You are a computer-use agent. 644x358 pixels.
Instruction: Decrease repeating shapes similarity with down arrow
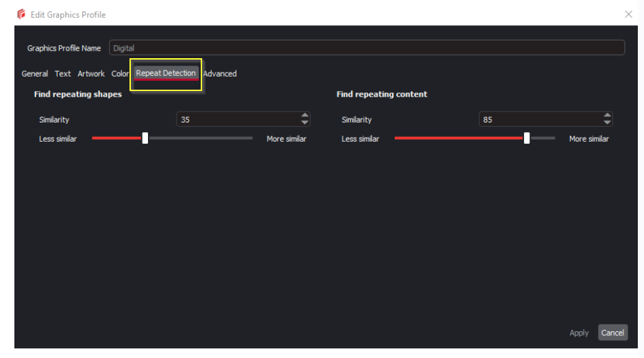click(305, 123)
